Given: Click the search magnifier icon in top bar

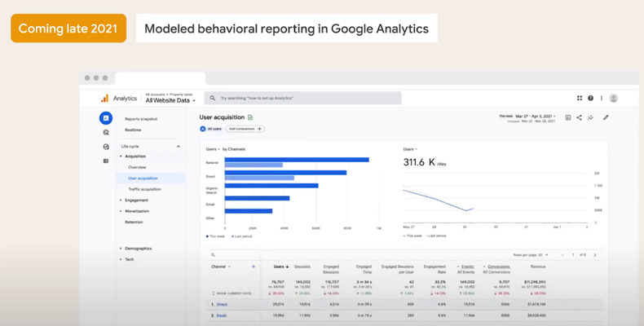Looking at the screenshot, I should (212, 98).
